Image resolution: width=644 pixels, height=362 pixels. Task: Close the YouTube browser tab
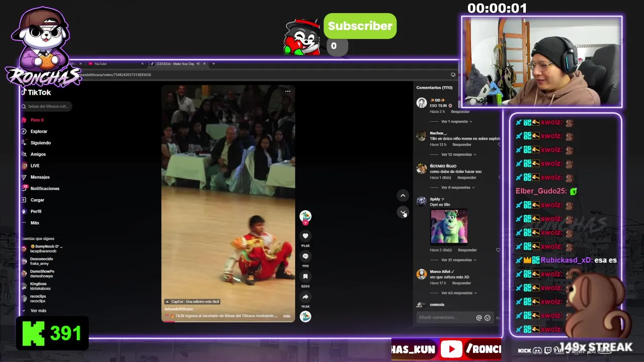[x=142, y=64]
